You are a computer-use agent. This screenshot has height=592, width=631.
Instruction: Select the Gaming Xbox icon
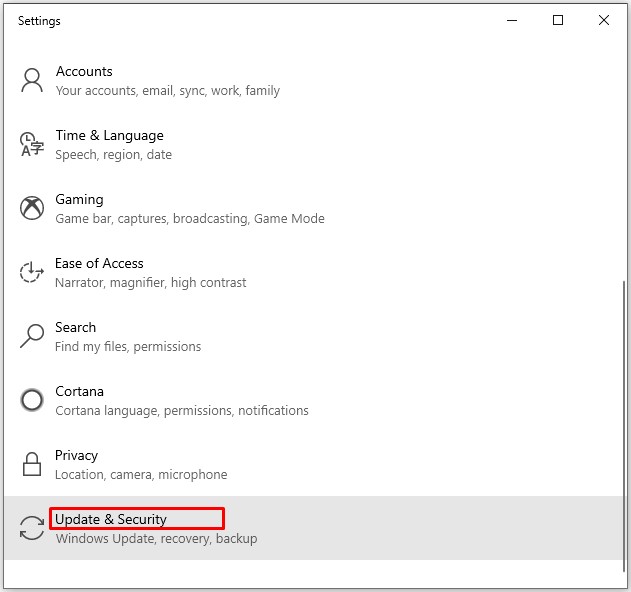pos(32,209)
